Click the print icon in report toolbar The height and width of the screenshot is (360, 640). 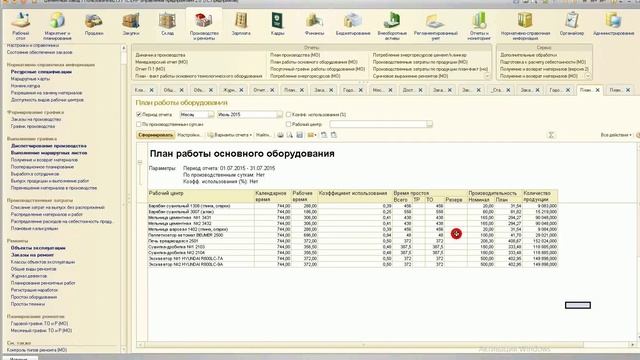coord(280,135)
